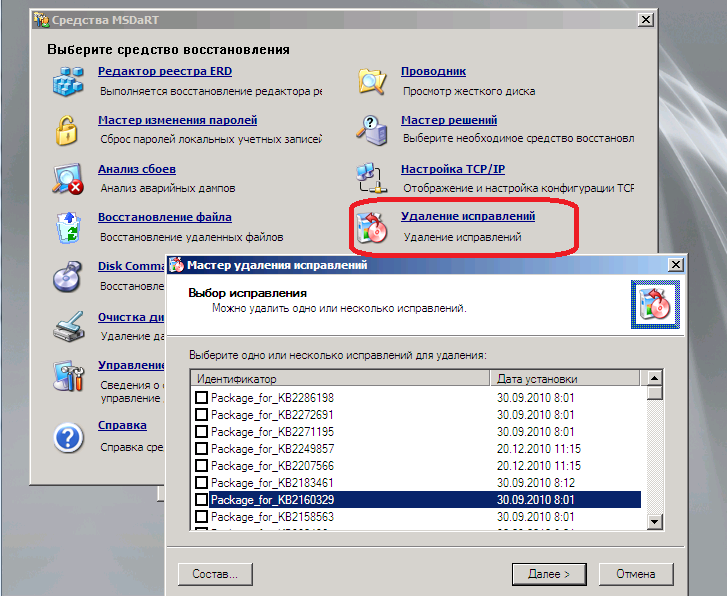Click the padlock icon for password wizard
This screenshot has width=727, height=596.
pos(66,130)
